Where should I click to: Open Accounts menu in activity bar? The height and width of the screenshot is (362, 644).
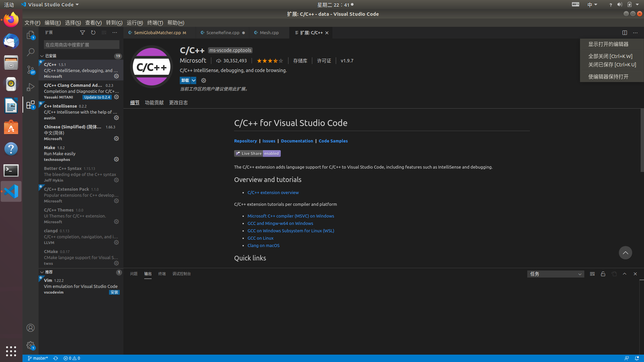pyautogui.click(x=31, y=328)
